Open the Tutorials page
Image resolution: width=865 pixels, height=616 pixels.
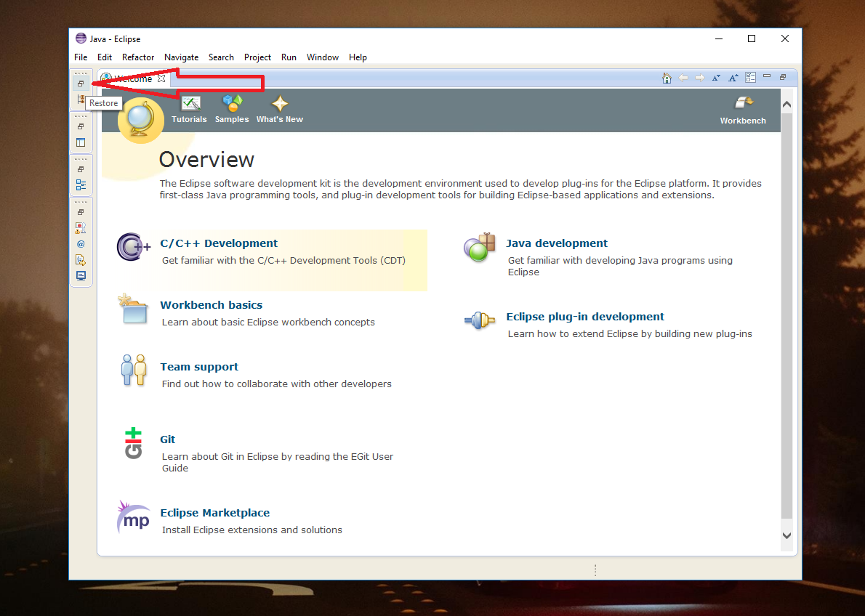point(189,110)
